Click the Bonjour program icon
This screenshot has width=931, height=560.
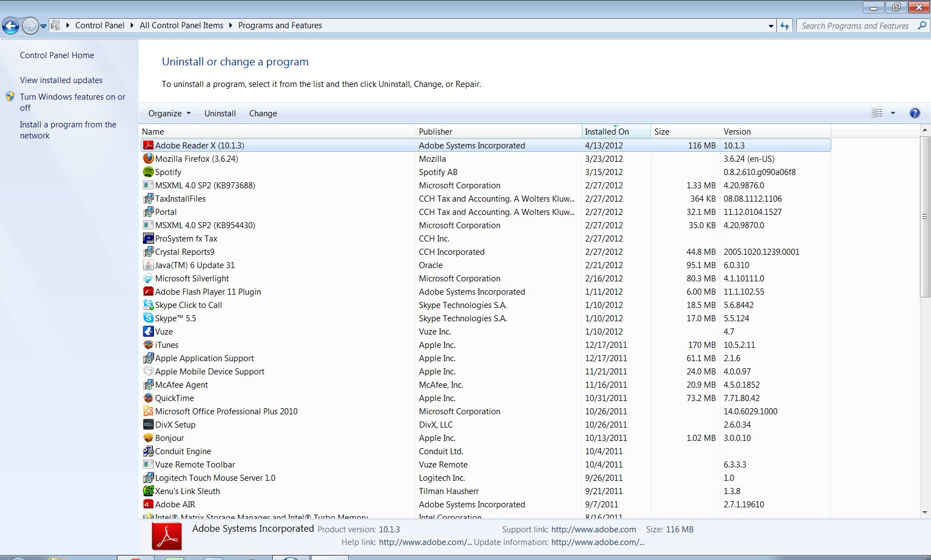pyautogui.click(x=148, y=438)
